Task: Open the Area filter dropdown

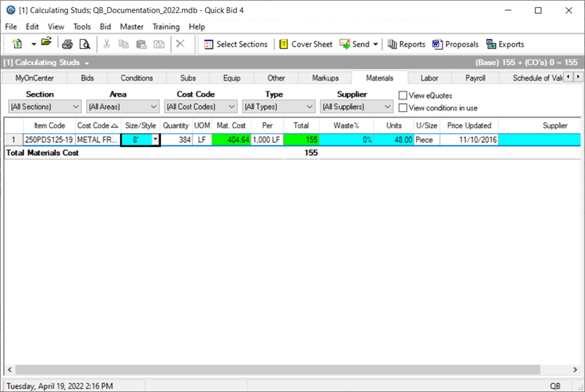Action: (x=123, y=107)
